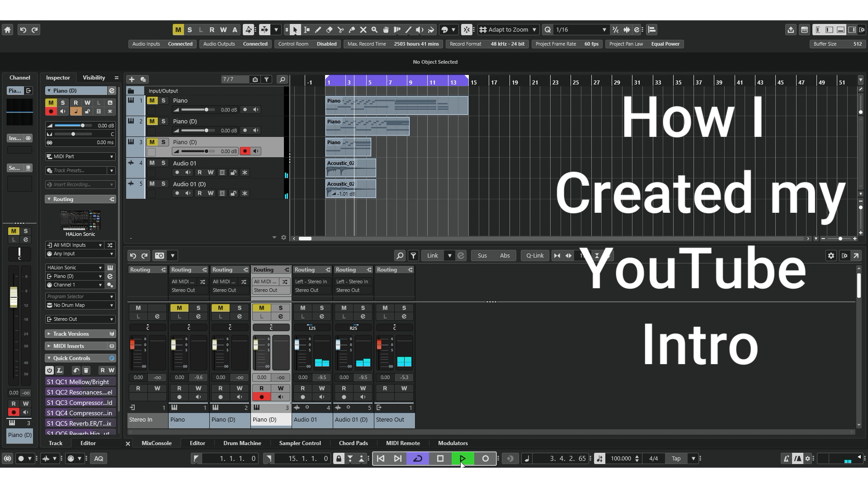868x488 pixels.
Task: Select the Draw pencil tool
Action: 318,30
